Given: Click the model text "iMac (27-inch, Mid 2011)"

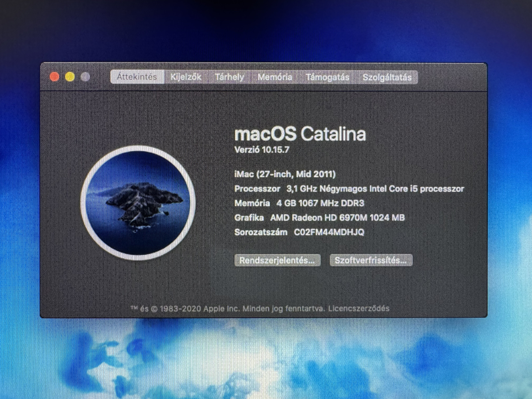Looking at the screenshot, I should click(x=285, y=174).
